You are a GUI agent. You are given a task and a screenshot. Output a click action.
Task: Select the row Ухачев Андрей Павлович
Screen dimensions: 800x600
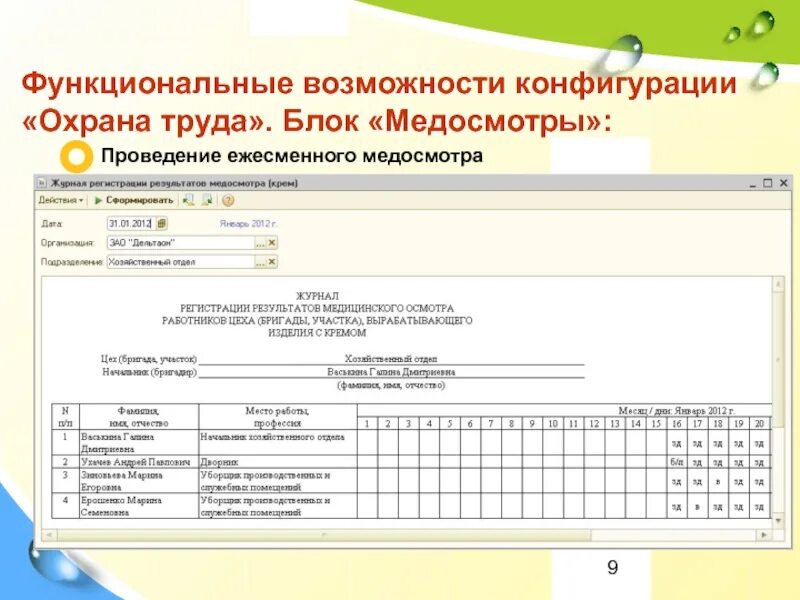point(411,462)
